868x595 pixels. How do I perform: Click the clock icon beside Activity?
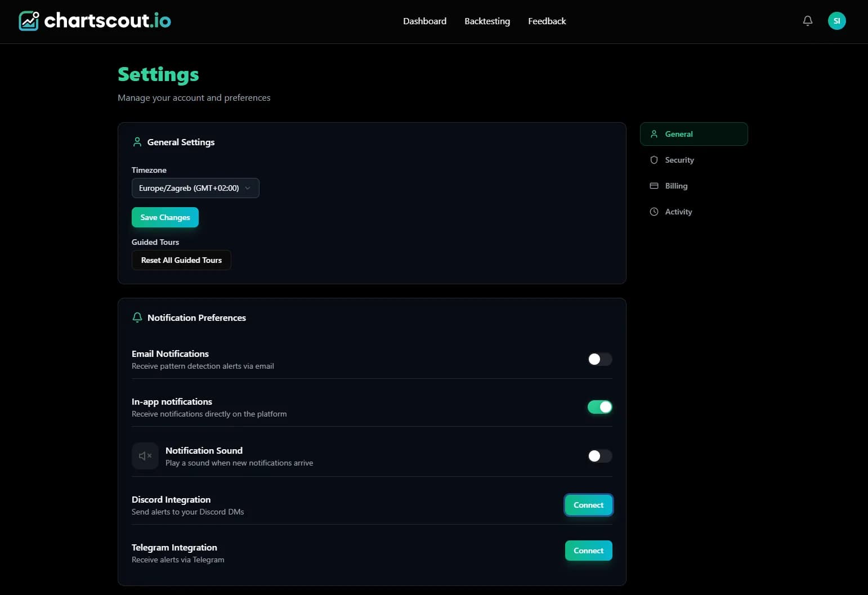[x=654, y=212]
